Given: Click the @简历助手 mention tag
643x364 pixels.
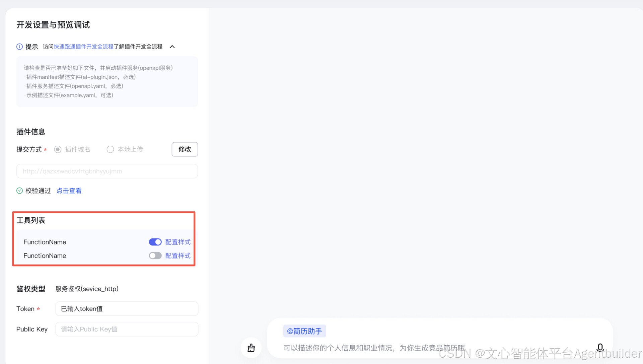Looking at the screenshot, I should (304, 331).
